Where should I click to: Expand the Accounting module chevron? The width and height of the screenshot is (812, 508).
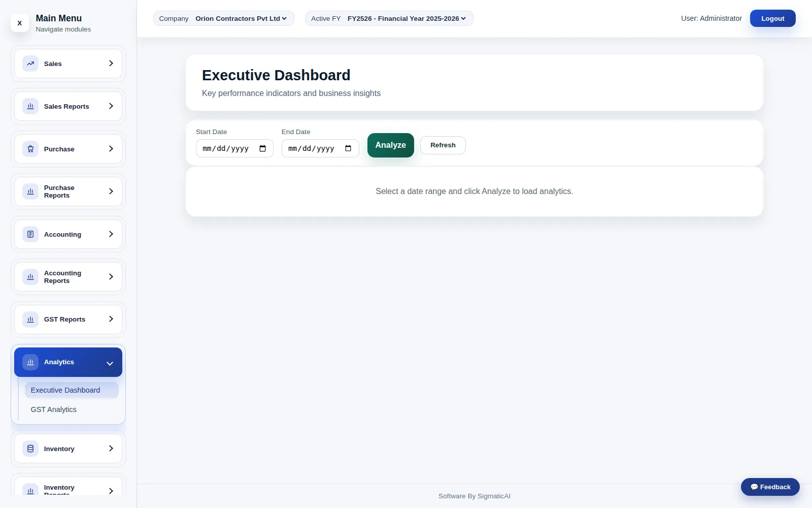point(111,234)
